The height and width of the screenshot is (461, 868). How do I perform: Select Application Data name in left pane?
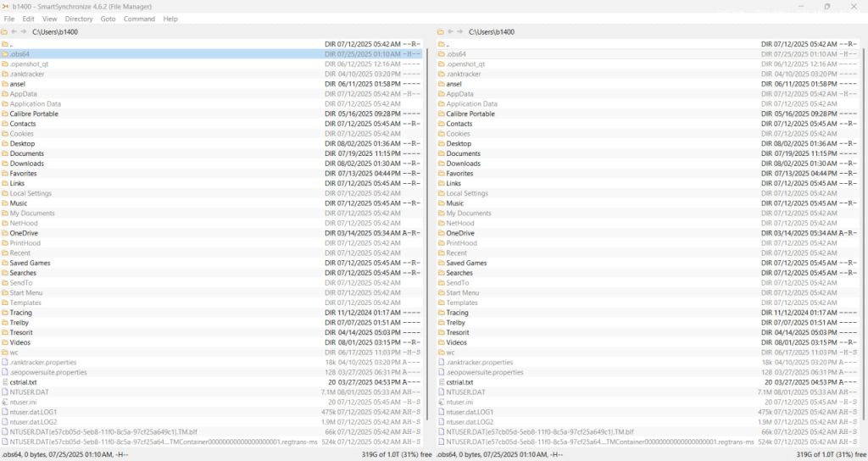(36, 104)
